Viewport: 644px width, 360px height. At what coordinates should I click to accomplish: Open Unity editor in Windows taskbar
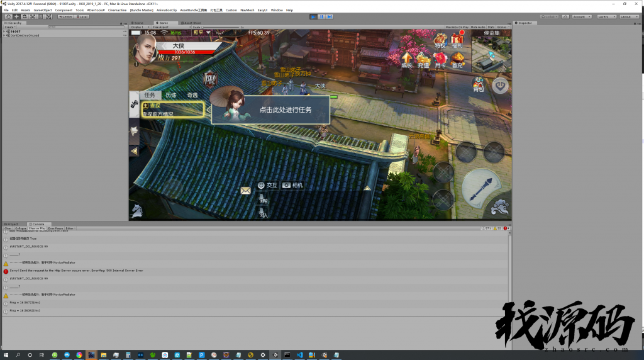[275, 355]
